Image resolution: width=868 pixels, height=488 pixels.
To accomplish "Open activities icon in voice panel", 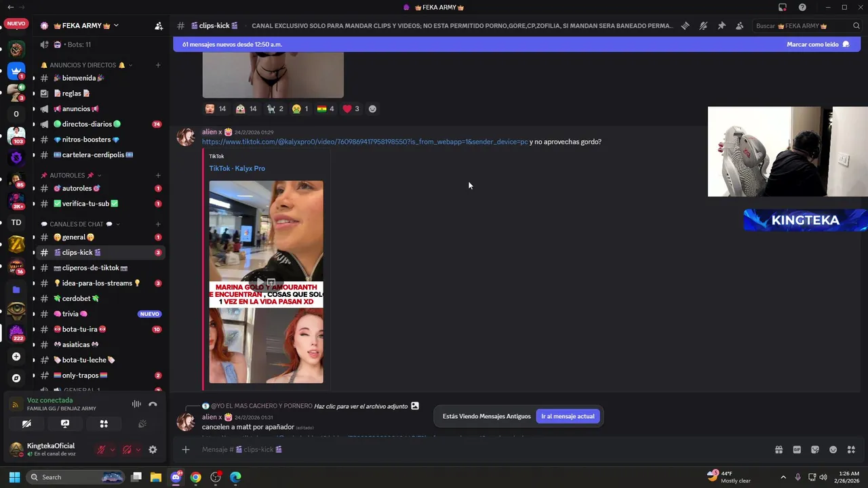I will (x=104, y=424).
